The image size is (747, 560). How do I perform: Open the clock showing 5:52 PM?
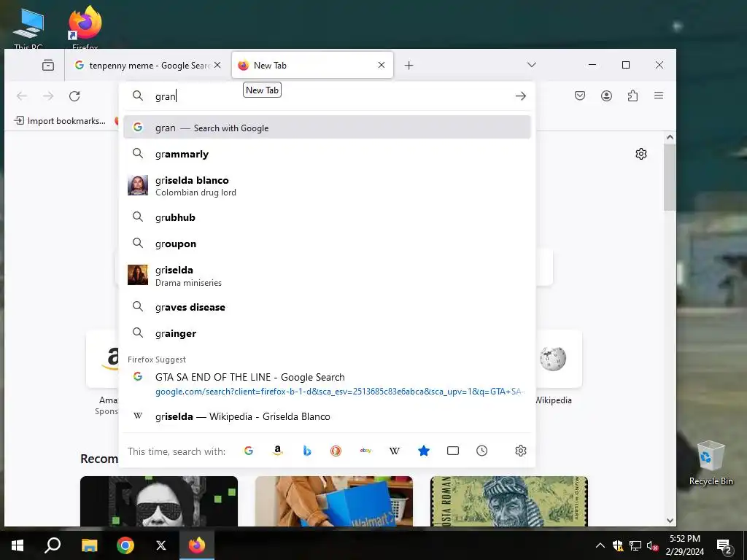click(x=684, y=545)
